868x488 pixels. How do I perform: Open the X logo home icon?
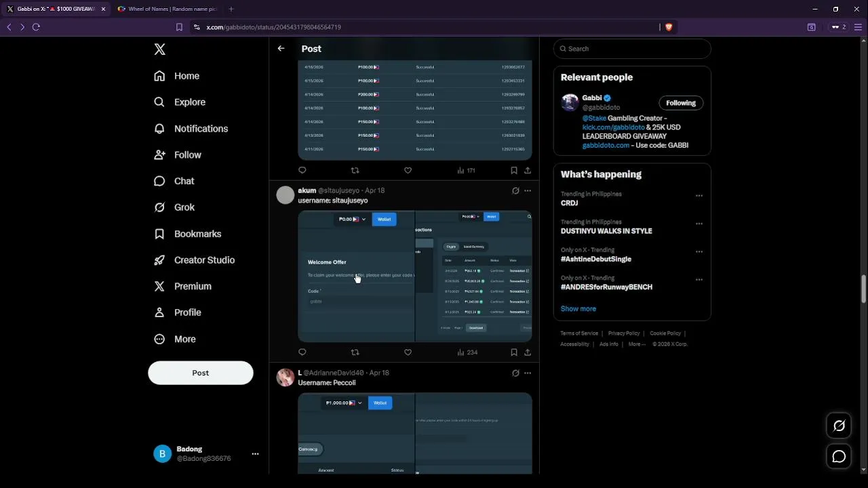(x=159, y=49)
